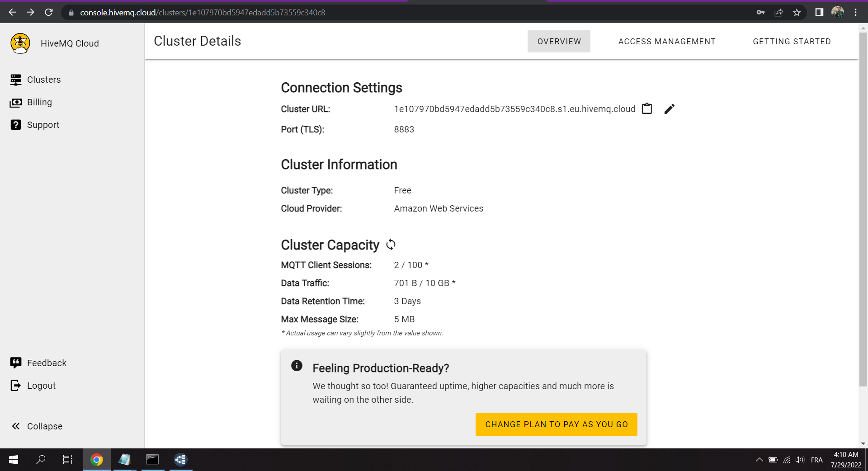Select the Amazon Web Services value

(x=439, y=208)
